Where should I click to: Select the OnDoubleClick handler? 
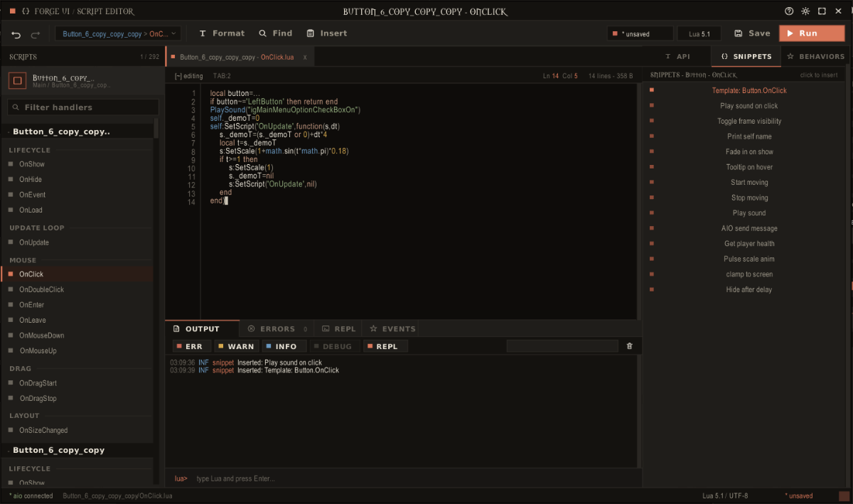pyautogui.click(x=77, y=290)
